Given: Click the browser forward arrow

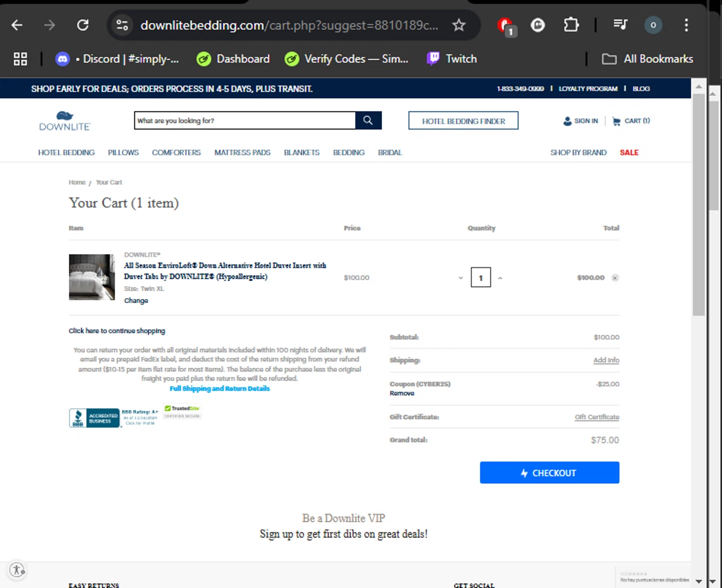Looking at the screenshot, I should (50, 25).
